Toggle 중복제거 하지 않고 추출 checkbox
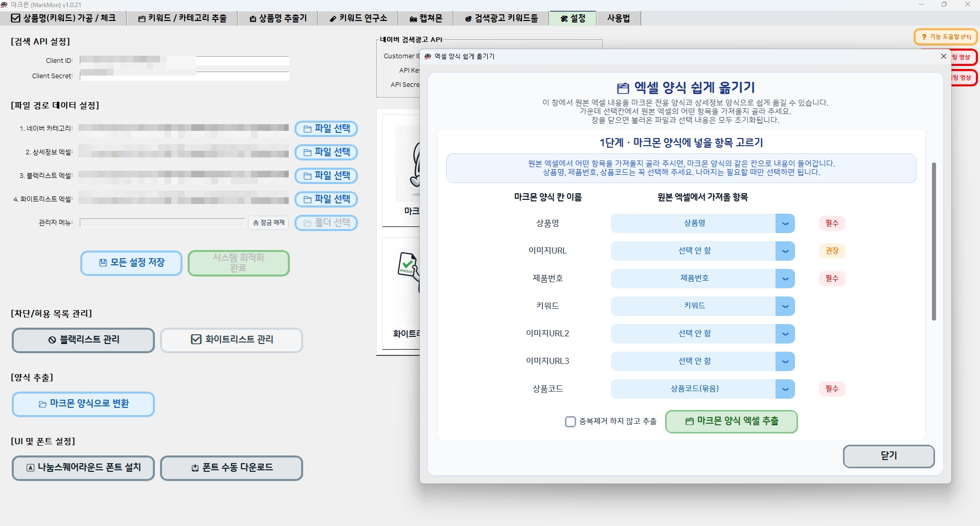Screen dimensions: 980x526 [x=571, y=422]
